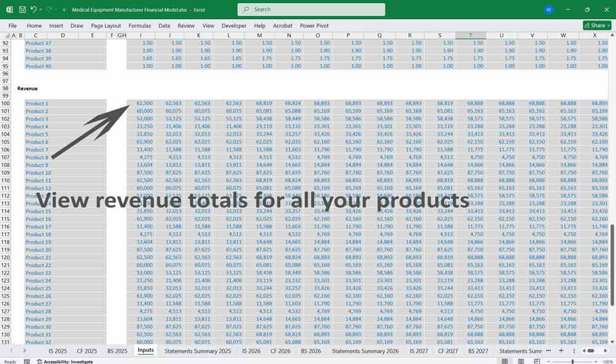The image size is (616, 364).
Task: Switch to Statements Summary 2025 sheet
Action: 197,350
